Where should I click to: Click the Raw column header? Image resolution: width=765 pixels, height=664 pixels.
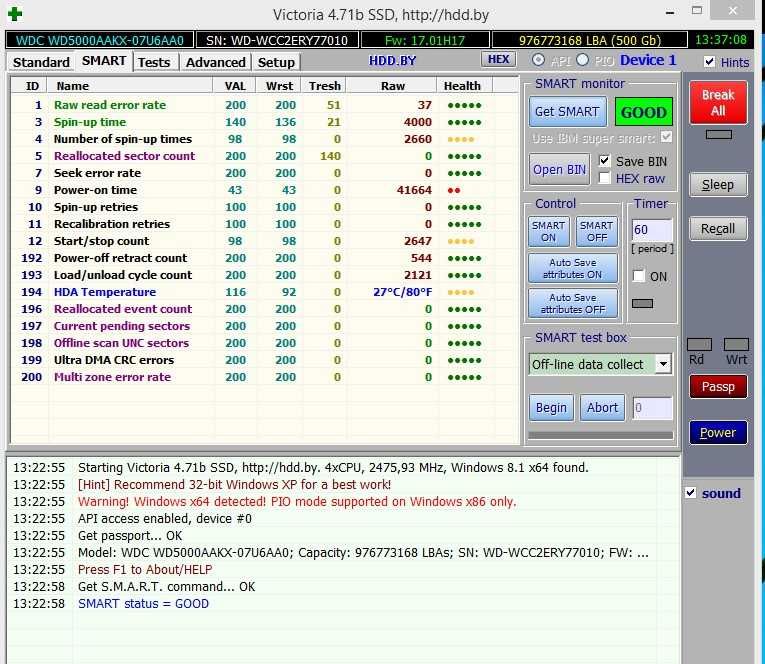coord(392,86)
